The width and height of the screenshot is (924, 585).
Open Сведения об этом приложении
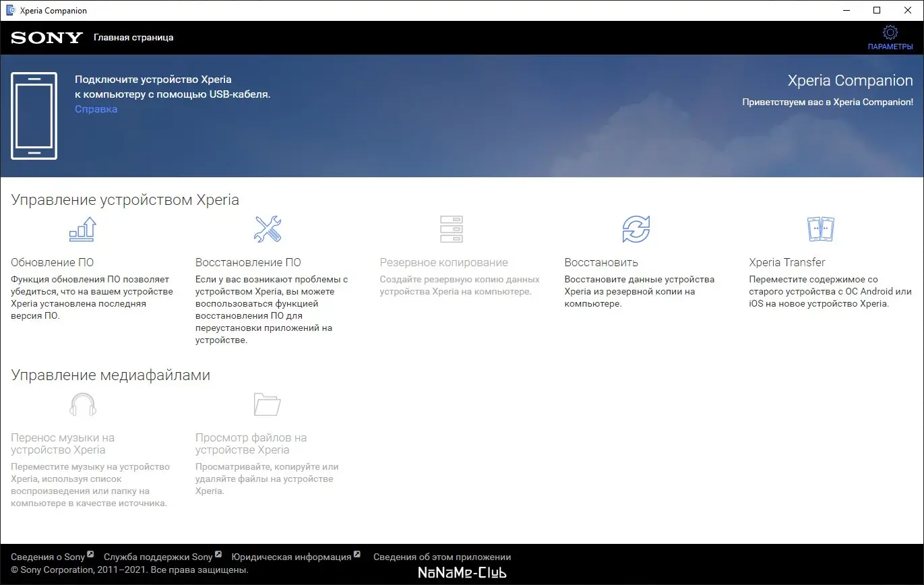(x=442, y=557)
